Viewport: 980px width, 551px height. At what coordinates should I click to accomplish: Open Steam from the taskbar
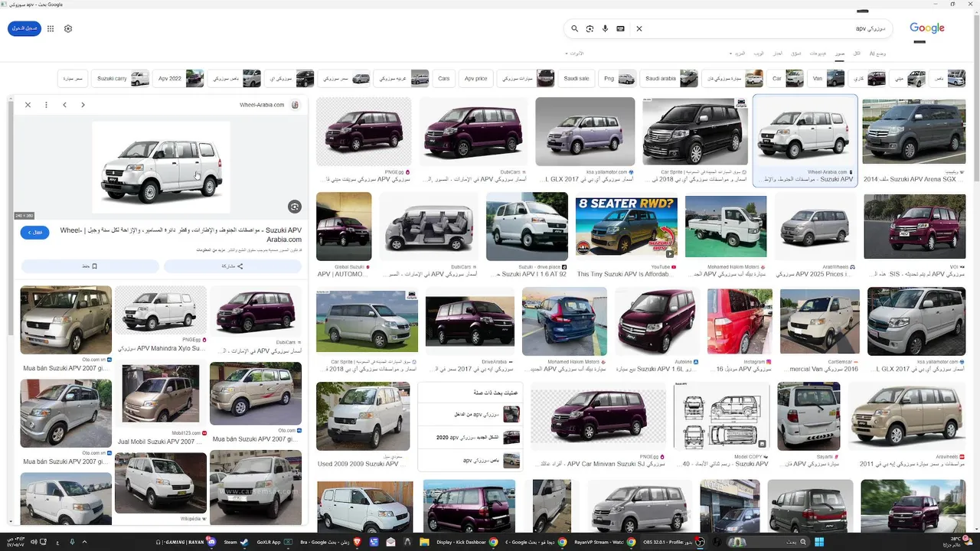pos(234,543)
